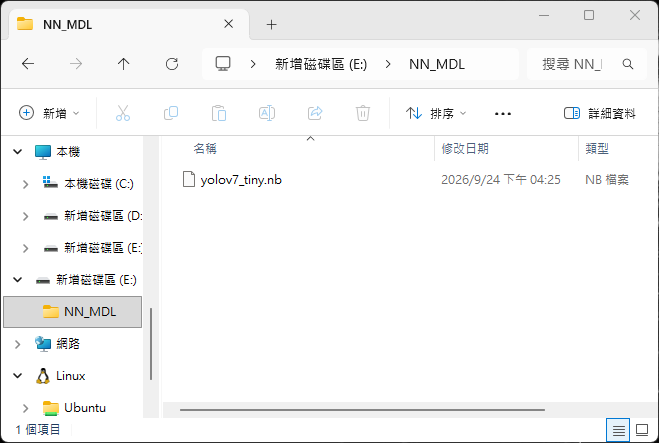
Task: Click the 1 個項目 status text
Action: (x=38, y=430)
